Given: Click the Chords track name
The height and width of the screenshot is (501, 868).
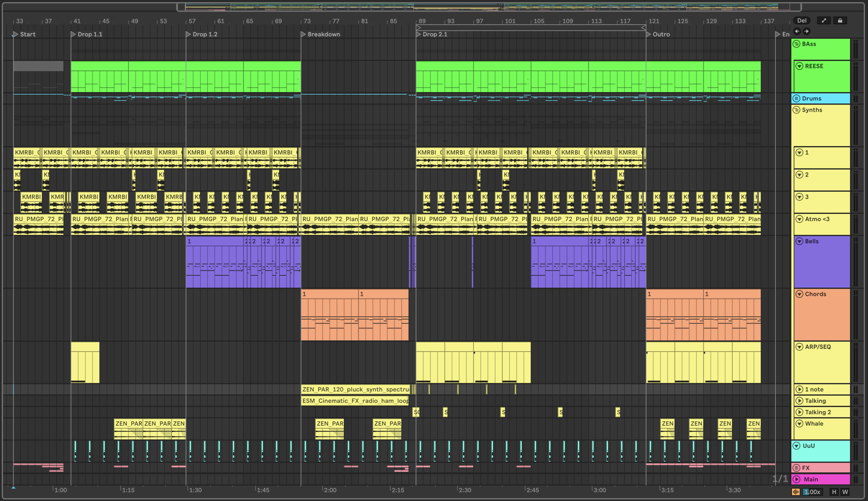Looking at the screenshot, I should 815,294.
